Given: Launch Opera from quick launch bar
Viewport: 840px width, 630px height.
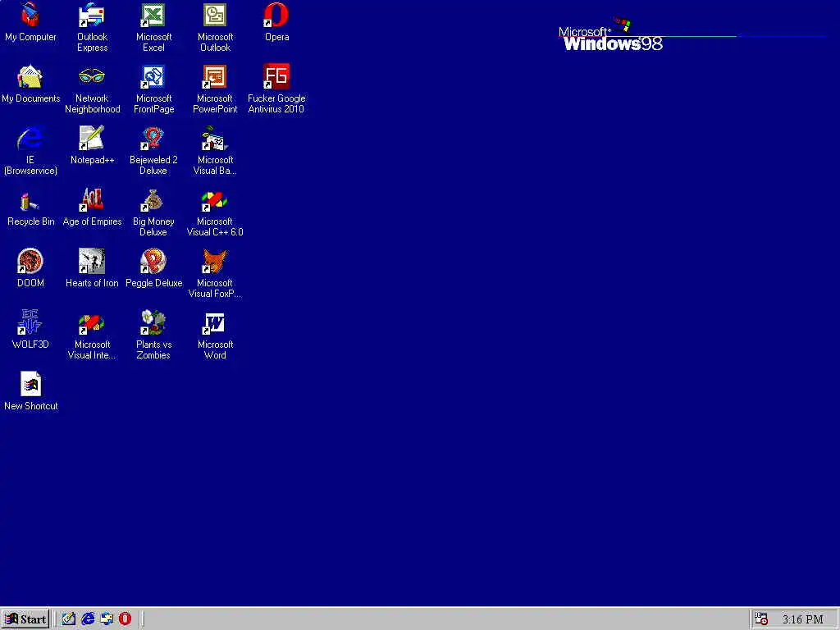Looking at the screenshot, I should pyautogui.click(x=126, y=619).
